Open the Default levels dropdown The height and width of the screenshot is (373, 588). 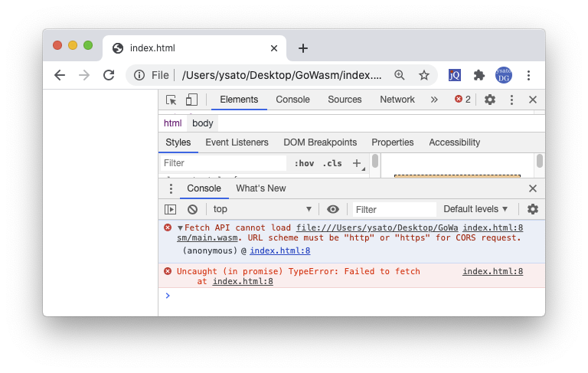coord(475,209)
